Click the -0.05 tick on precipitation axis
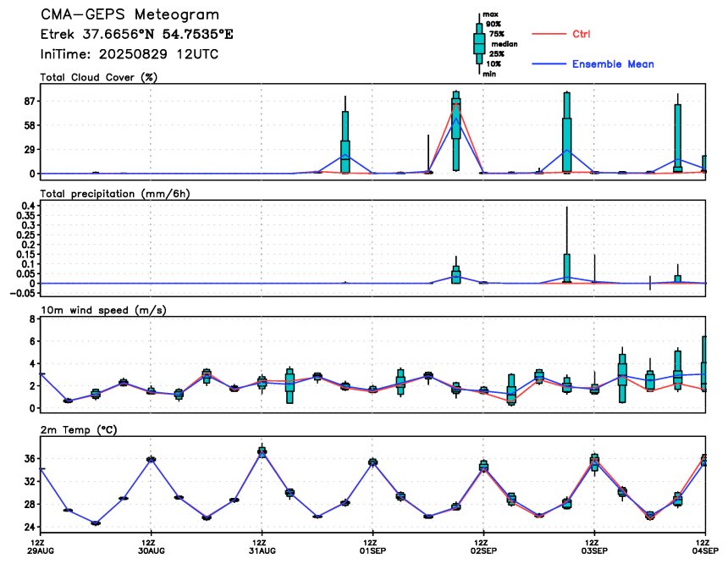 pyautogui.click(x=21, y=293)
